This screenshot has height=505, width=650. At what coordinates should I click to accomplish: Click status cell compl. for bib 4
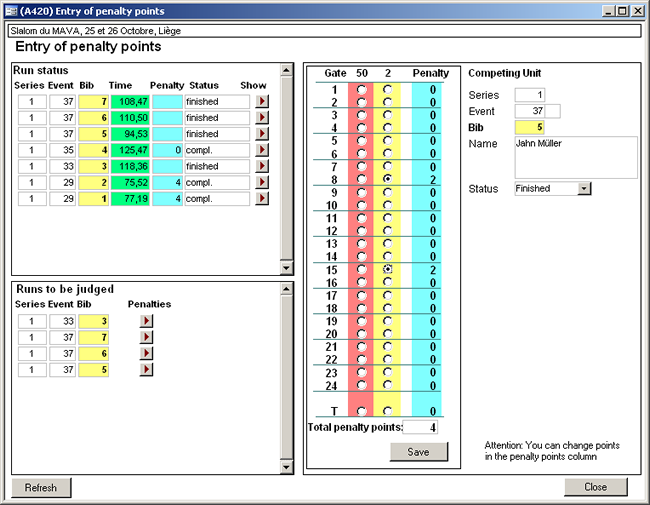[x=217, y=150]
